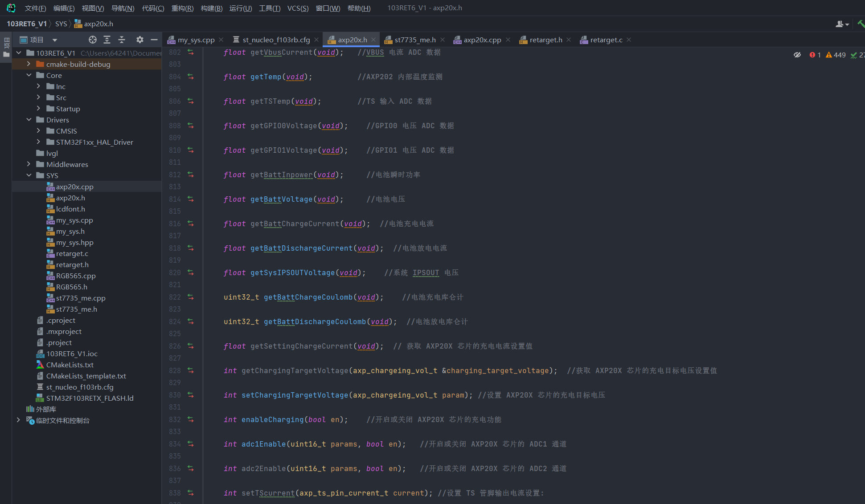865x504 pixels.
Task: Click the error count indicator showing 1
Action: (x=815, y=55)
